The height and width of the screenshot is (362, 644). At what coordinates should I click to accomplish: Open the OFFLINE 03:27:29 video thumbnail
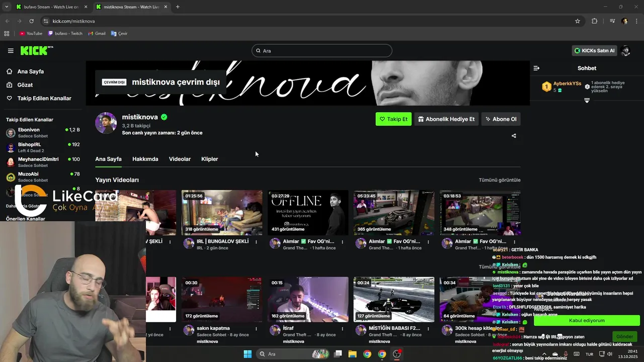(x=308, y=213)
